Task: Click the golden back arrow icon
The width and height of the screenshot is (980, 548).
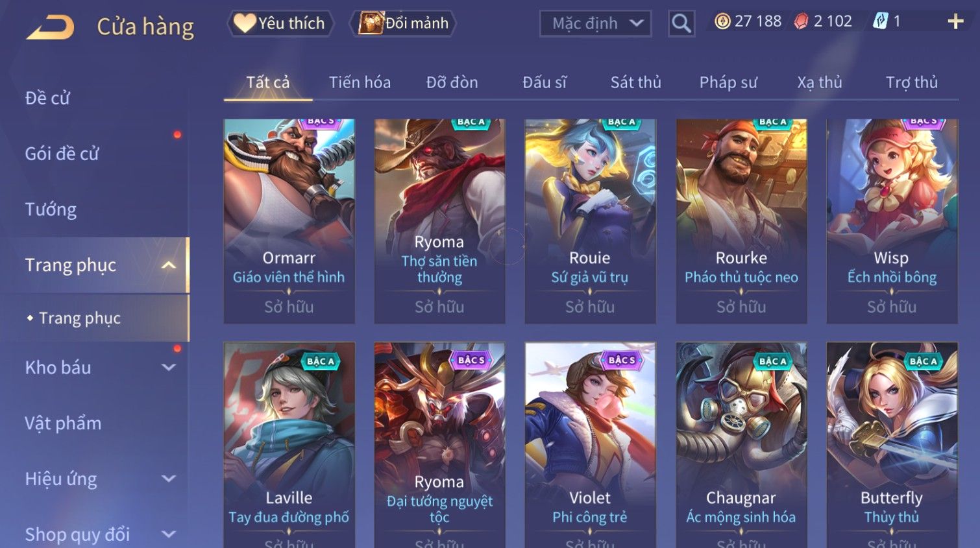Action: tap(50, 27)
